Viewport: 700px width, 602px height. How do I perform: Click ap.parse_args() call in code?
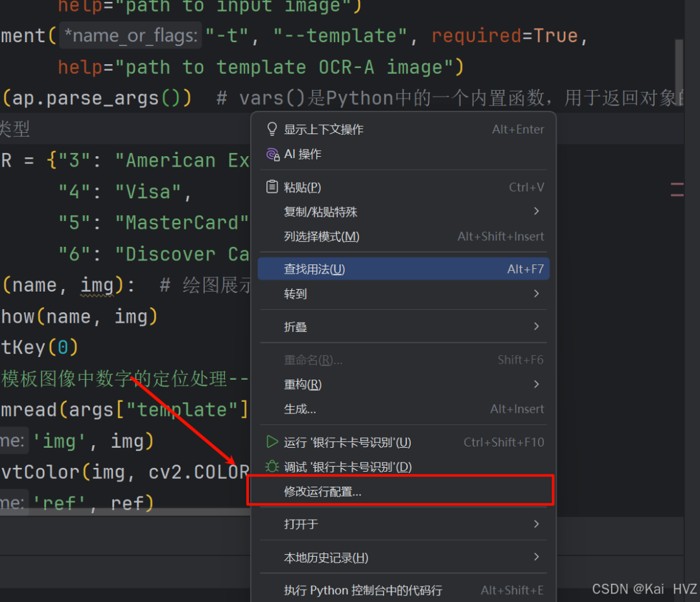coord(97,98)
